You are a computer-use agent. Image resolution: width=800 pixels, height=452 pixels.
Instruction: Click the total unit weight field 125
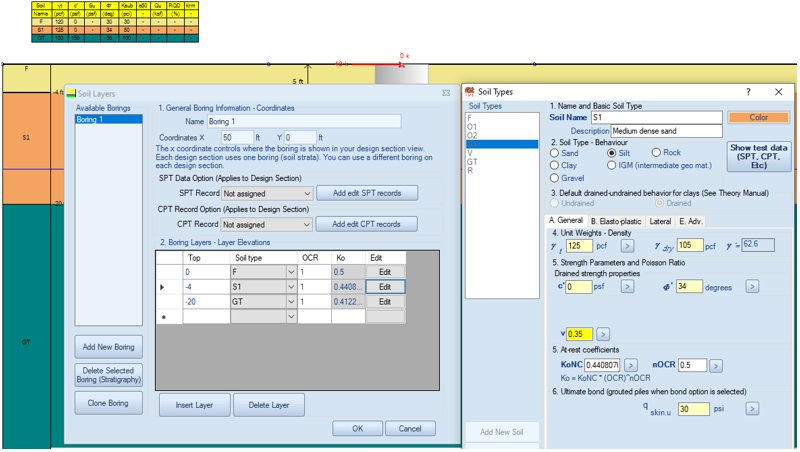tap(579, 245)
